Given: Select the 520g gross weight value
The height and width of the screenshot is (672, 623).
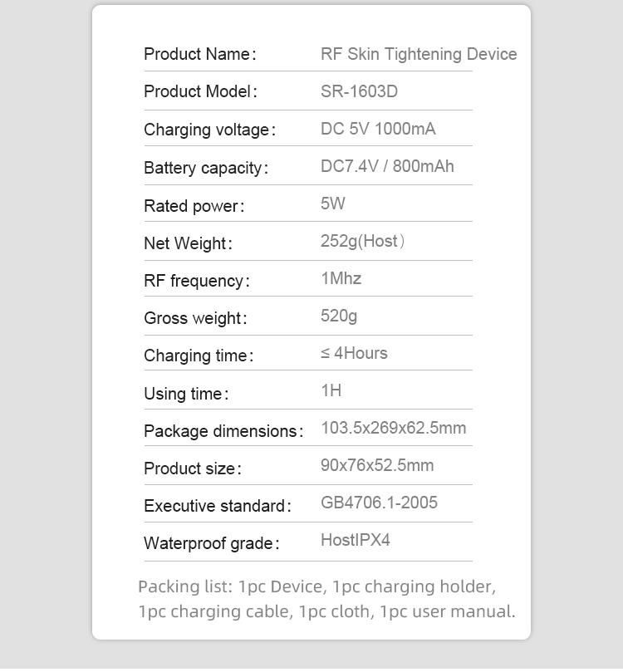Looking at the screenshot, I should coord(338,316).
